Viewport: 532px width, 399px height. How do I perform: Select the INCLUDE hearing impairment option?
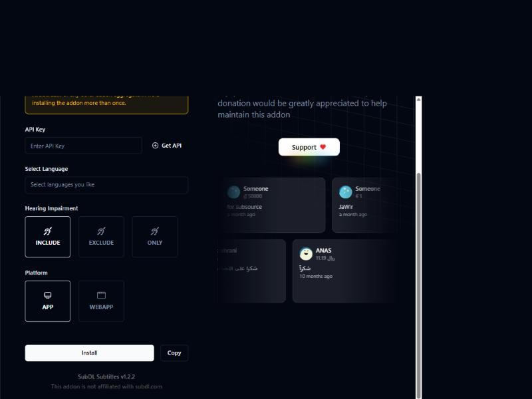tap(47, 237)
